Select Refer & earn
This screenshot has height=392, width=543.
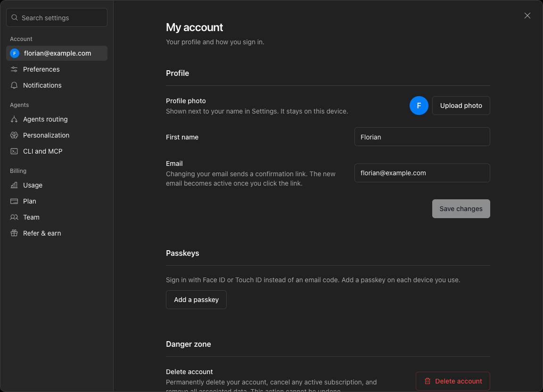57,233
